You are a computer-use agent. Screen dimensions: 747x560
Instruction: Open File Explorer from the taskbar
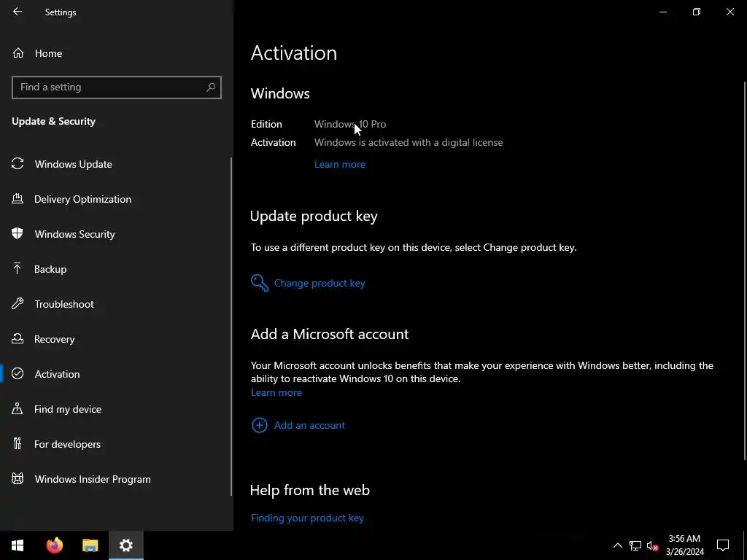(90, 545)
